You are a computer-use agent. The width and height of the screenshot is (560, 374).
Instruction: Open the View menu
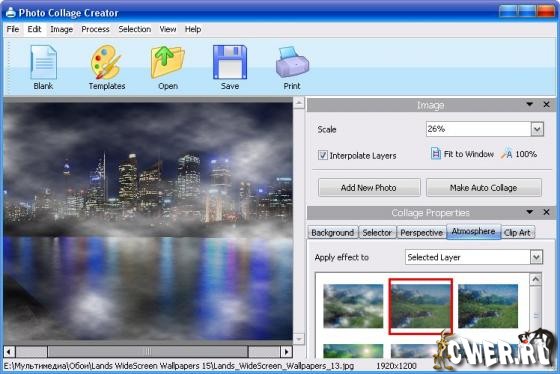[x=168, y=29]
